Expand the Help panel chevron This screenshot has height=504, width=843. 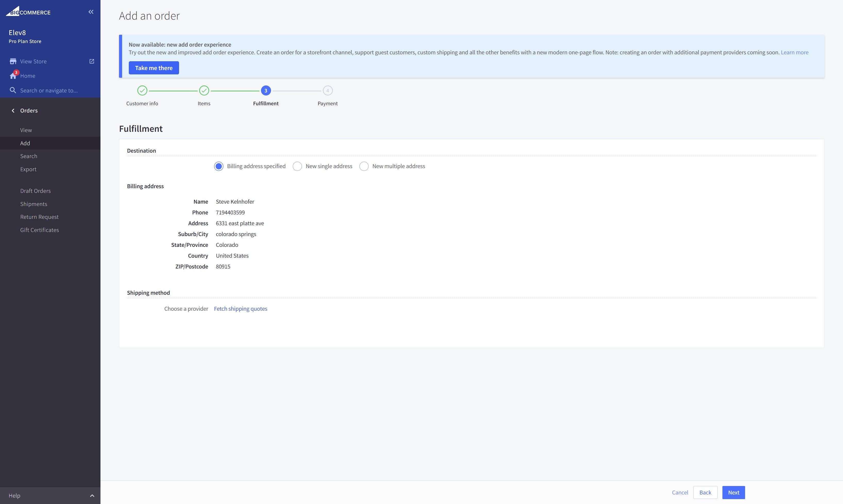point(92,496)
